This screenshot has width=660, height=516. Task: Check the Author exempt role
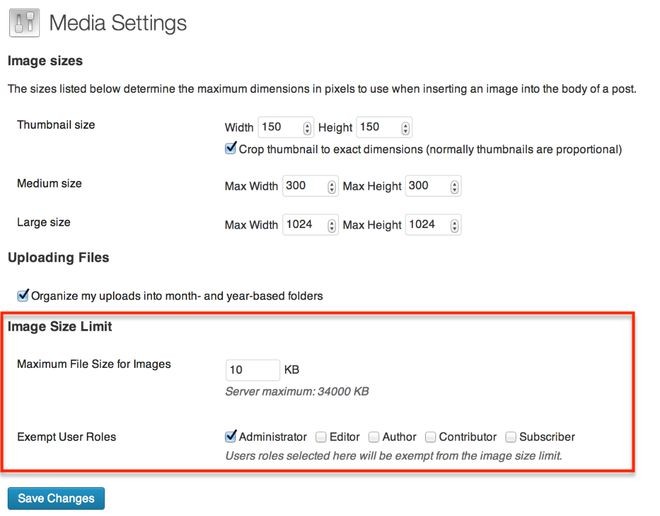[373, 437]
